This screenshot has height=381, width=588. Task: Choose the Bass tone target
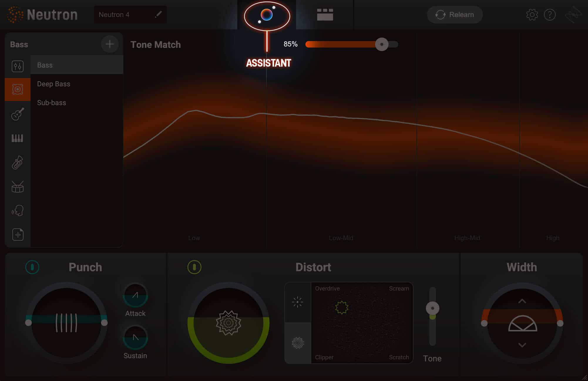(x=77, y=65)
